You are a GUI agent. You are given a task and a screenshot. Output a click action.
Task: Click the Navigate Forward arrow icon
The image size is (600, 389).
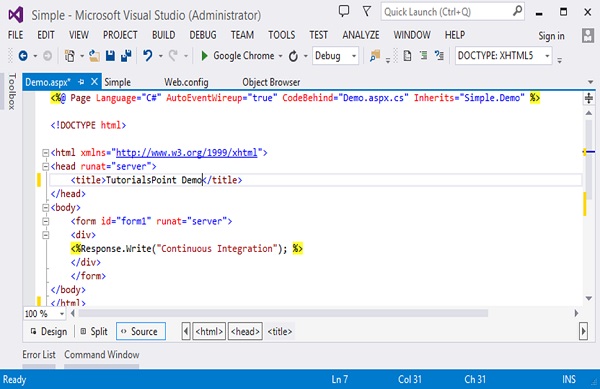[x=47, y=56]
